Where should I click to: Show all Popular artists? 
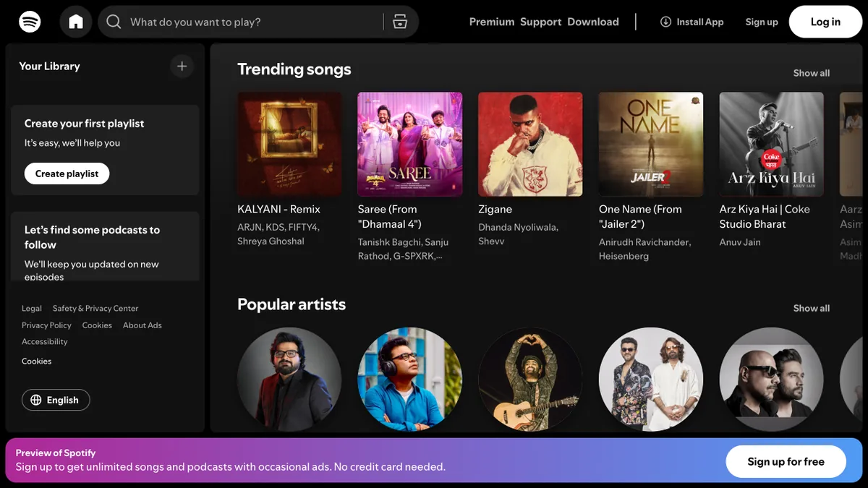point(812,308)
